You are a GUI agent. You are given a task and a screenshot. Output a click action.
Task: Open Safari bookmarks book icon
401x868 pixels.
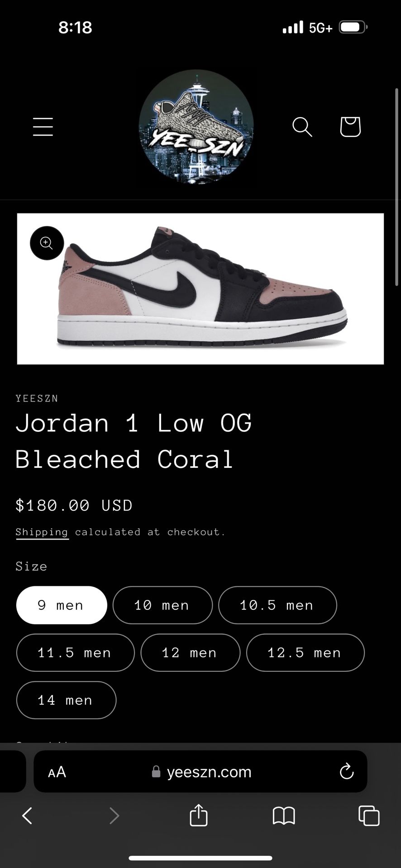pos(284,816)
